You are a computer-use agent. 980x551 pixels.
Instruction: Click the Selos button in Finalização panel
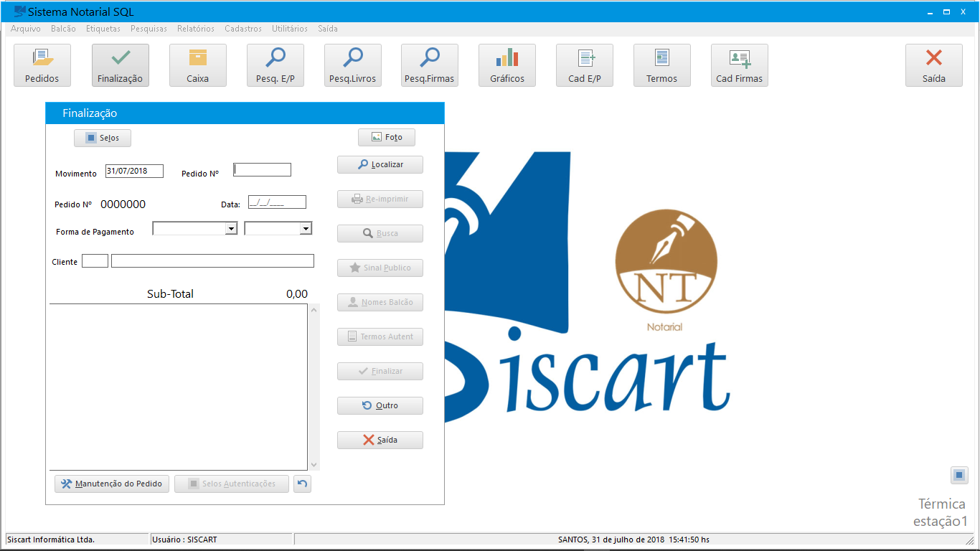[103, 138]
